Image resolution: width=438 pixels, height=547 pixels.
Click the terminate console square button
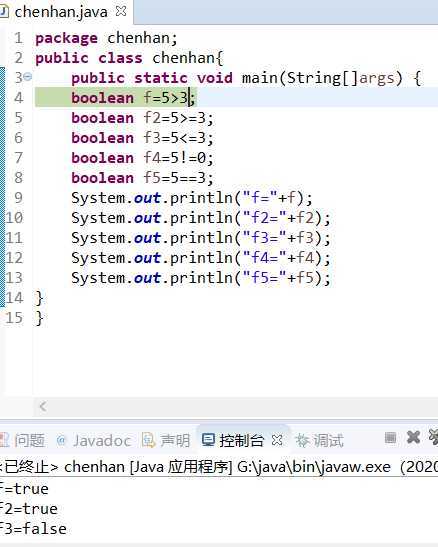point(390,437)
